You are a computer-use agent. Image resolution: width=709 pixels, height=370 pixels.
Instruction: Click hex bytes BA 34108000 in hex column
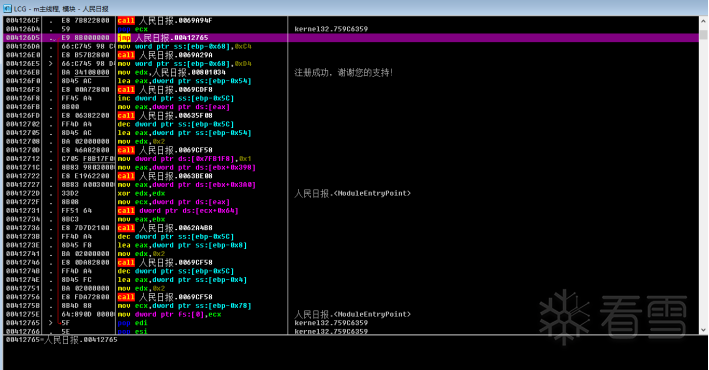pyautogui.click(x=85, y=72)
